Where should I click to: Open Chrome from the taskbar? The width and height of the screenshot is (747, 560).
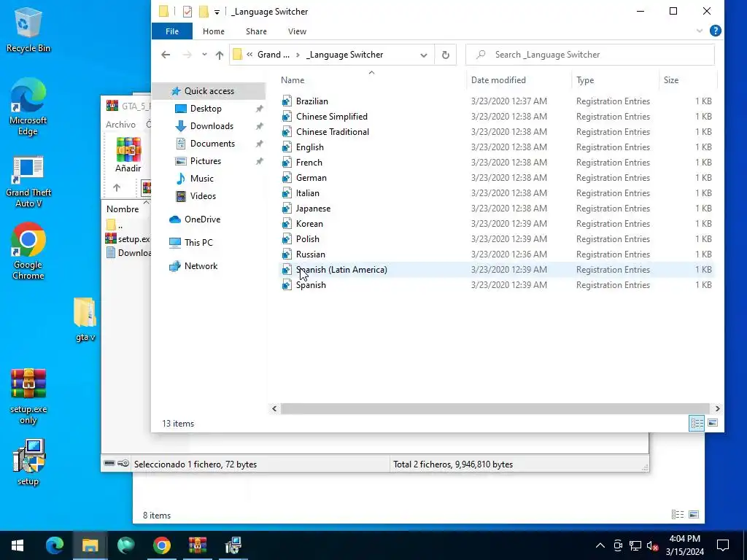pos(161,545)
